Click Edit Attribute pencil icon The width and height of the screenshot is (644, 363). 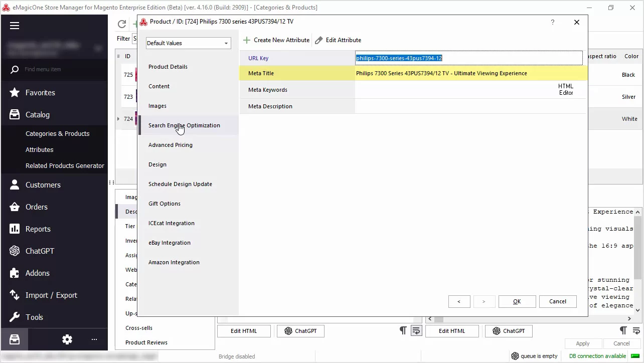[x=319, y=40]
